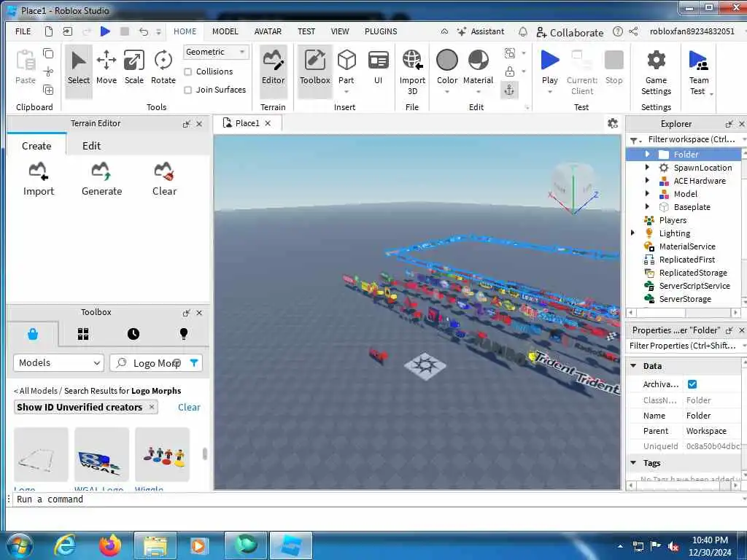Toggle the Archivable checkbox

pos(692,384)
